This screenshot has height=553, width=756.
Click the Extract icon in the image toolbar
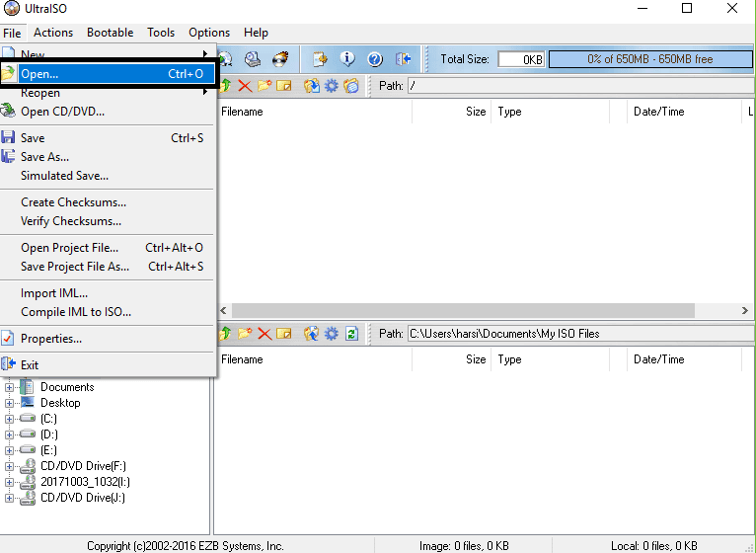(312, 86)
